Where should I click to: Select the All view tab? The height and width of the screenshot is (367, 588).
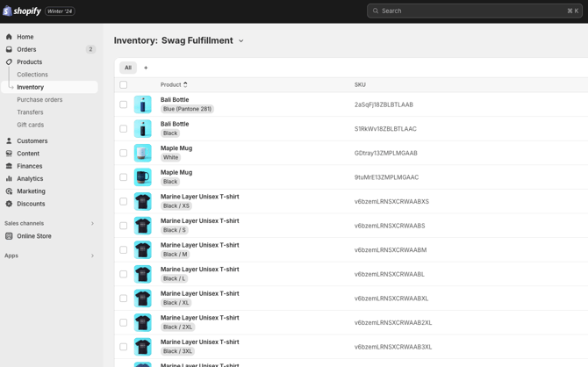pyautogui.click(x=128, y=68)
